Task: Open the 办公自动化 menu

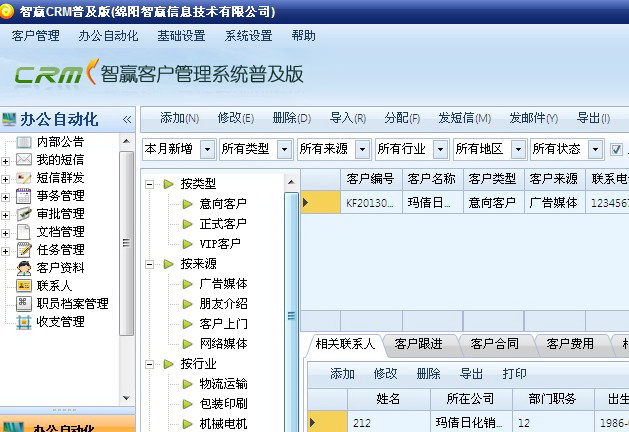Action: point(108,36)
